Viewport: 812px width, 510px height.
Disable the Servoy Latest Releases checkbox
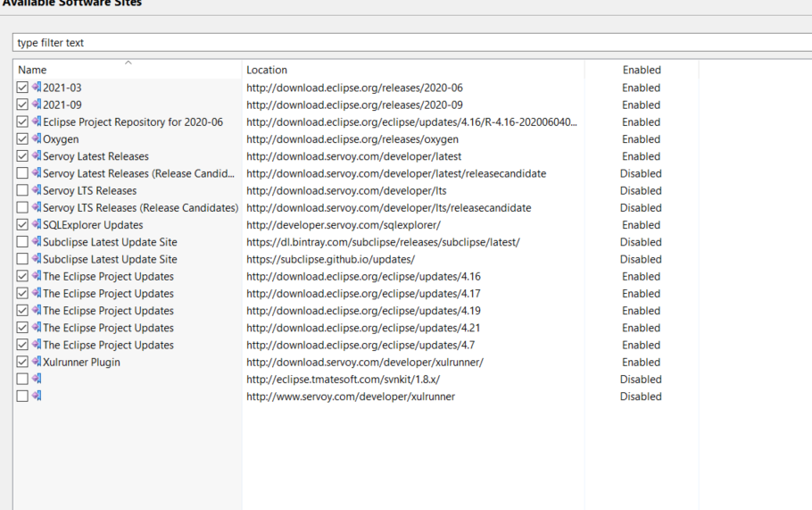tap(22, 156)
